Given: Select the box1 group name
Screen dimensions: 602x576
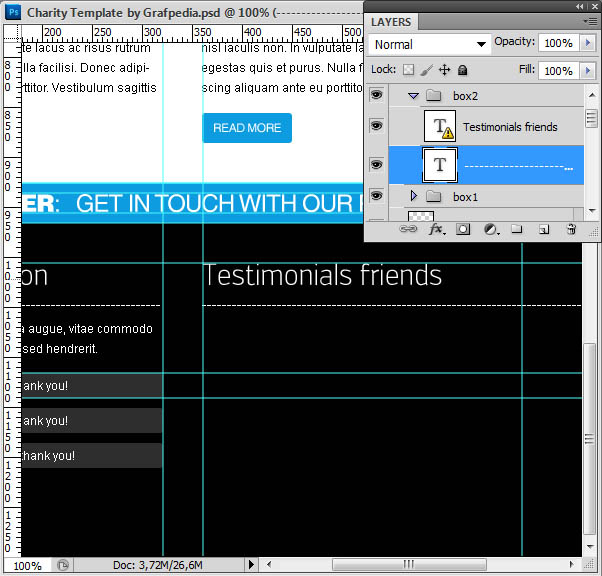Looking at the screenshot, I should pyautogui.click(x=465, y=197).
